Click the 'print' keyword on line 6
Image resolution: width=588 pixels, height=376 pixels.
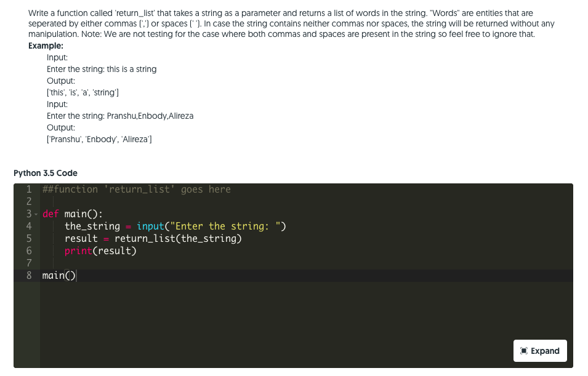tap(78, 251)
